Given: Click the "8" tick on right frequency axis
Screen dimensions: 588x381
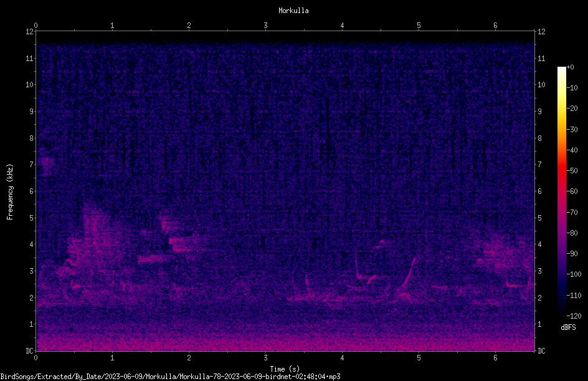Looking at the screenshot, I should click(539, 138).
